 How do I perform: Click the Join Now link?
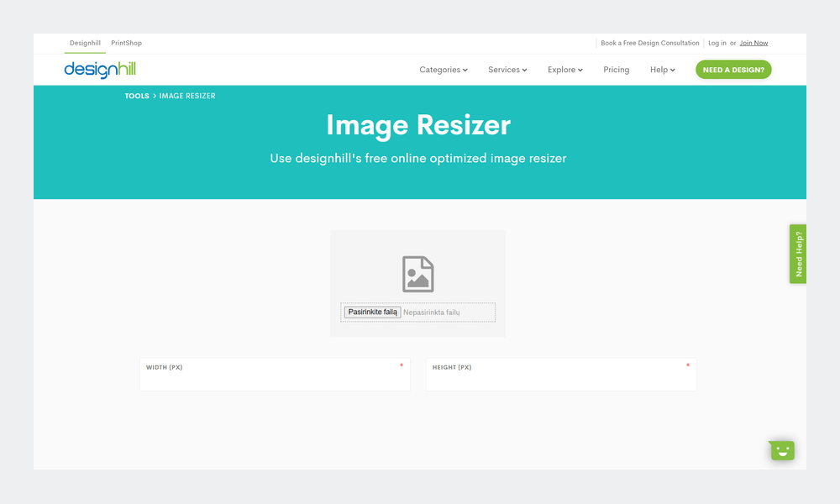click(753, 43)
